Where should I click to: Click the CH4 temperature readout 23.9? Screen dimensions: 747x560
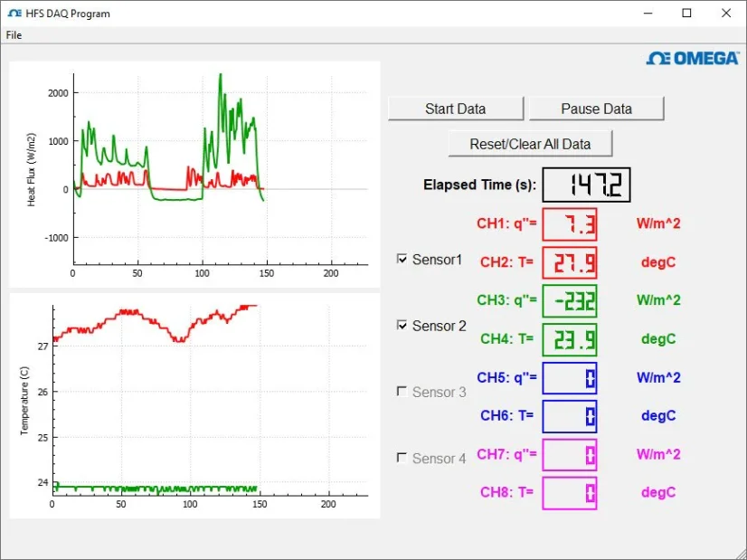pyautogui.click(x=570, y=339)
